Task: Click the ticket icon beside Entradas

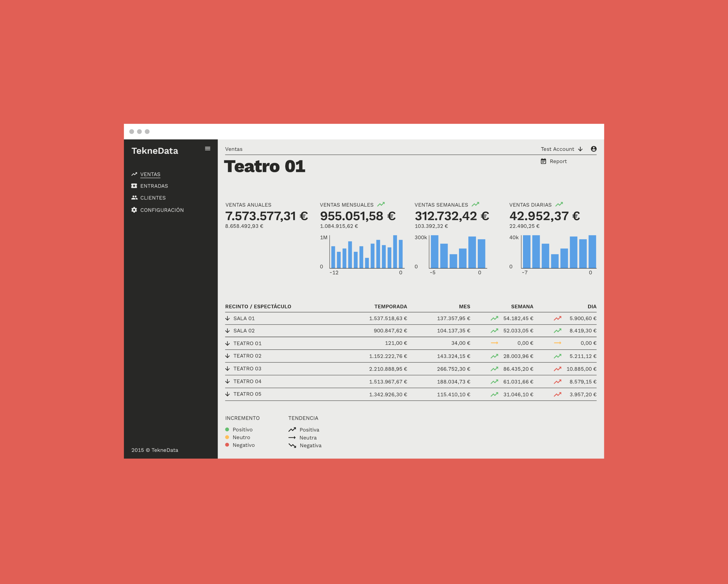Action: 134,186
